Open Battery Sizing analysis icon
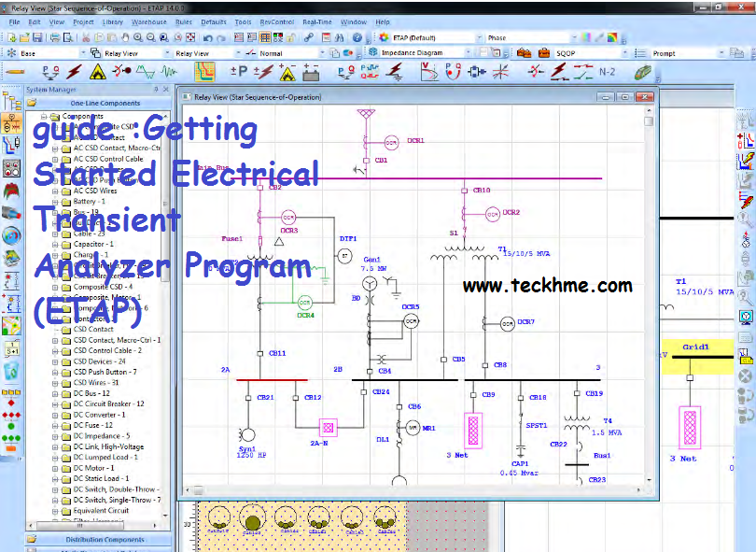756x552 pixels. (311, 72)
